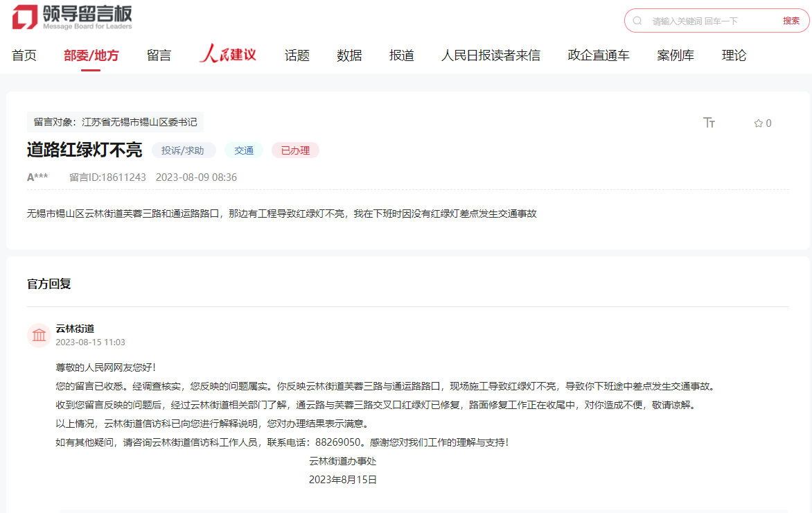Switch to the 话题 section
This screenshot has height=513, width=812.
[x=297, y=55]
